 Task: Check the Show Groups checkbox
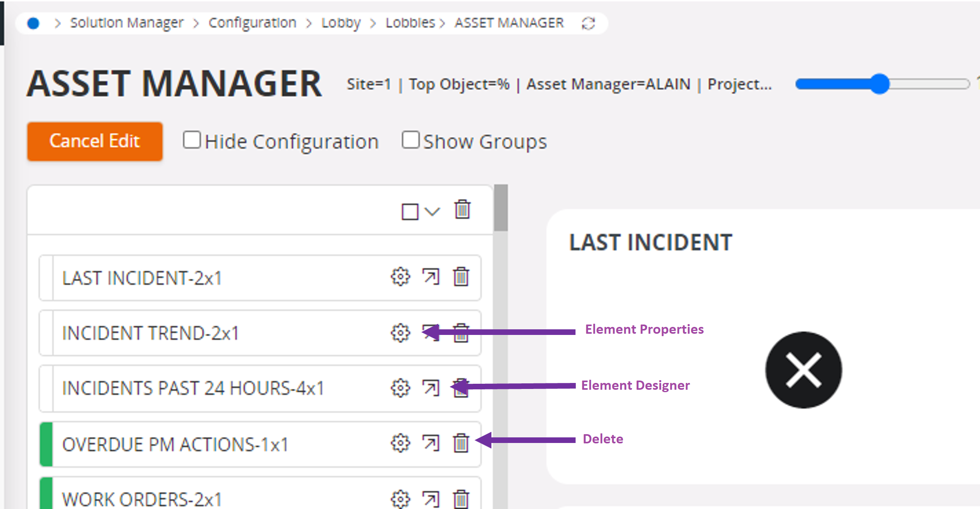[x=411, y=140]
